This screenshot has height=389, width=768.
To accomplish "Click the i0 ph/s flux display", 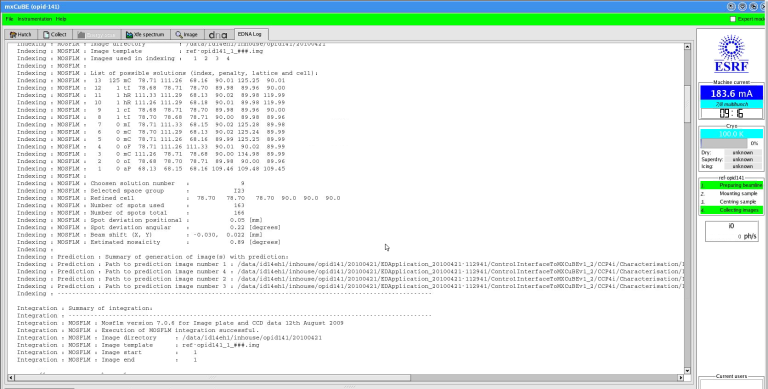I will 731,231.
